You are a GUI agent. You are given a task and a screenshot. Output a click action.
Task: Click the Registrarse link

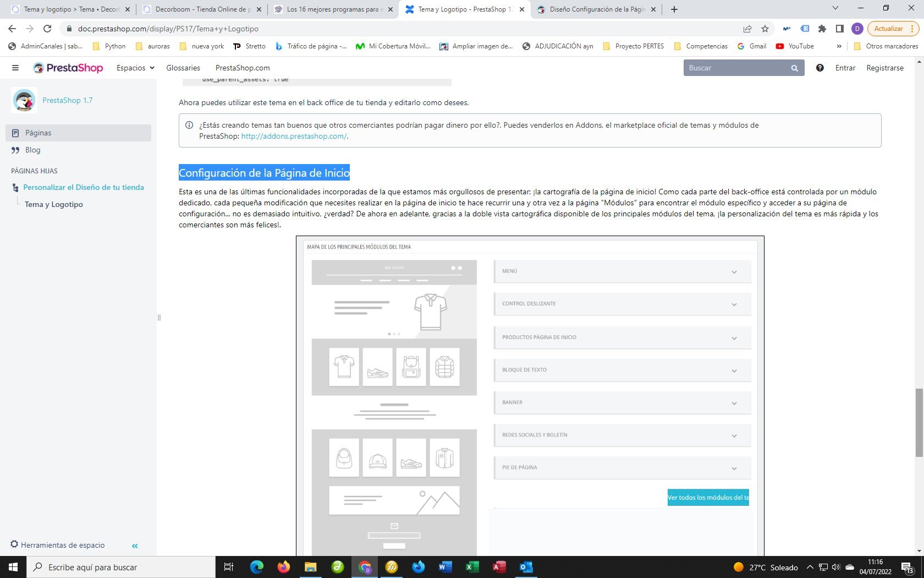point(885,68)
